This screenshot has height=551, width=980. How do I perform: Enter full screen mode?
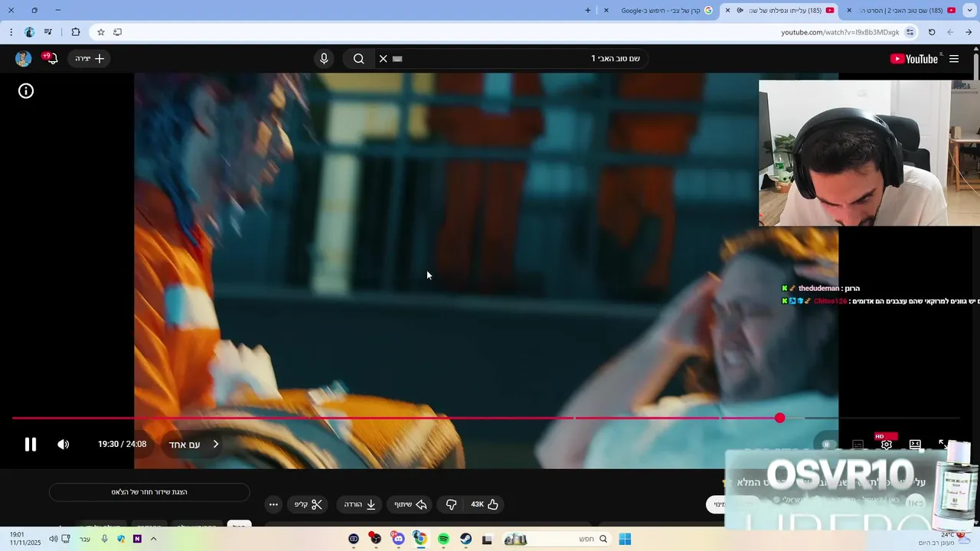tap(944, 444)
